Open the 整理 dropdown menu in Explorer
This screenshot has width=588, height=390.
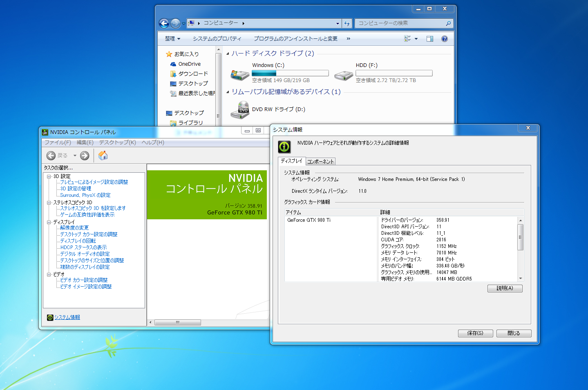172,39
